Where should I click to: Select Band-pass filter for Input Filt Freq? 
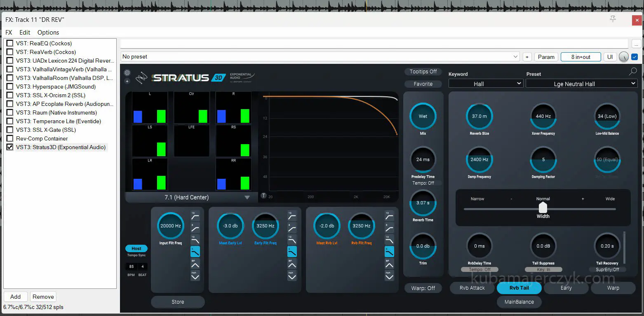point(195,264)
